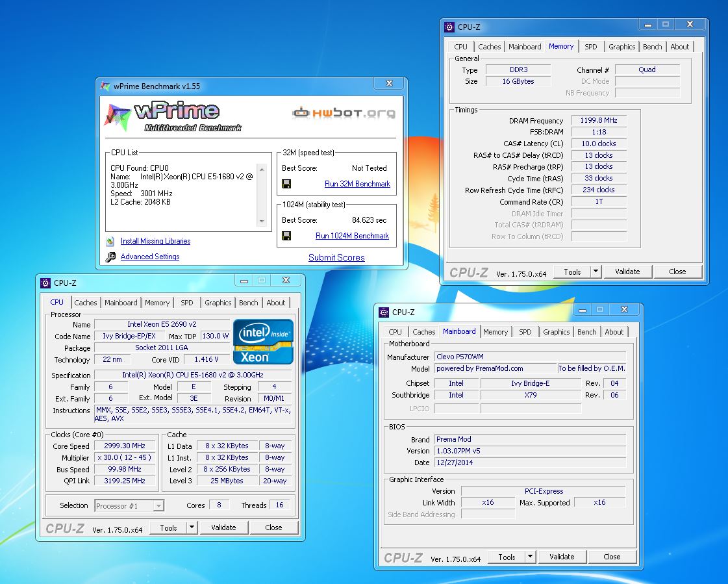Click Close button in Memory window
The height and width of the screenshot is (584, 728).
pyautogui.click(x=677, y=272)
